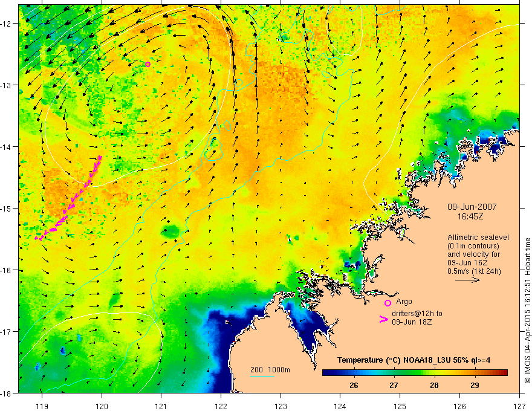532x411 pixels.
Task: Click the 26 label under the color bar
Action: (x=354, y=385)
